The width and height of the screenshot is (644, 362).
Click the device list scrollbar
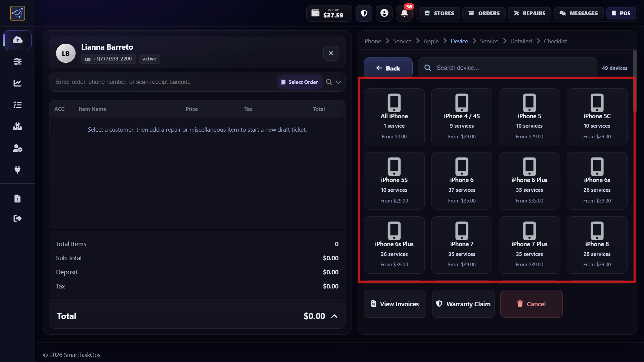pos(635,81)
